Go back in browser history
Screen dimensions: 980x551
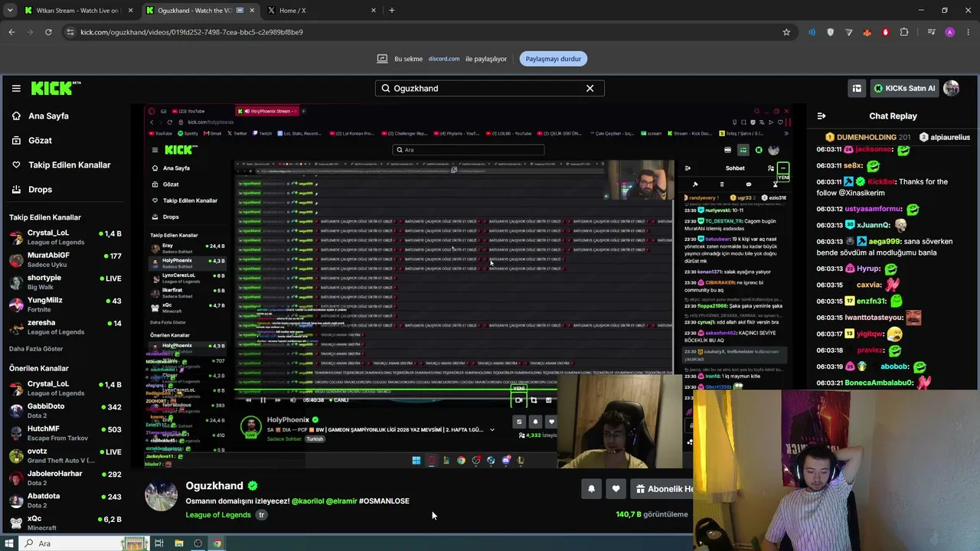pyautogui.click(x=11, y=32)
